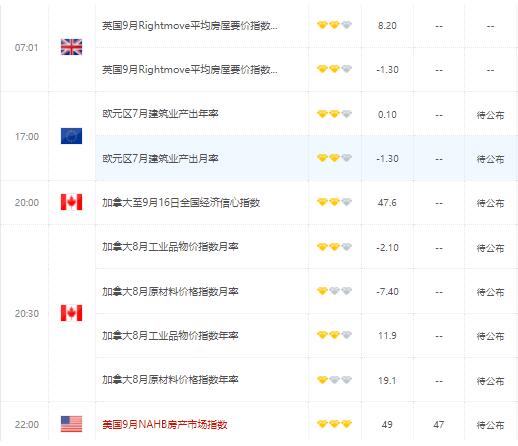This screenshot has height=446, width=518.
Task: Click importance stars for 欧元区7月建筑业产出年率
Action: [334, 114]
